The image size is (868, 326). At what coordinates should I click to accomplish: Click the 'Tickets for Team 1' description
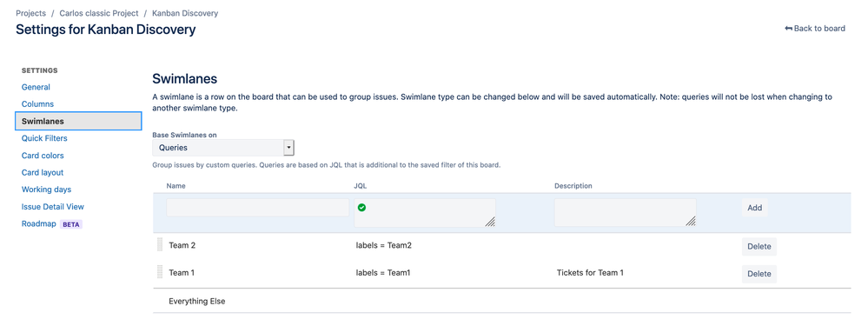tap(590, 273)
